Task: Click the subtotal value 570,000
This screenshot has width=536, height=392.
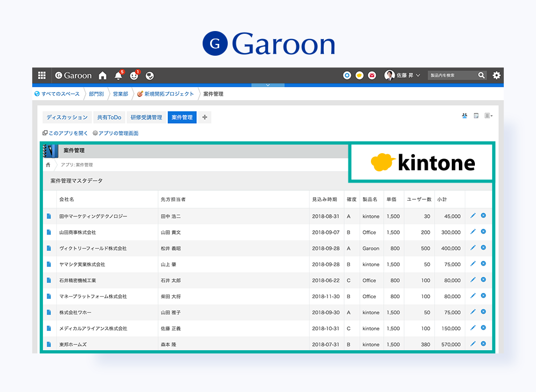Action: pos(451,344)
